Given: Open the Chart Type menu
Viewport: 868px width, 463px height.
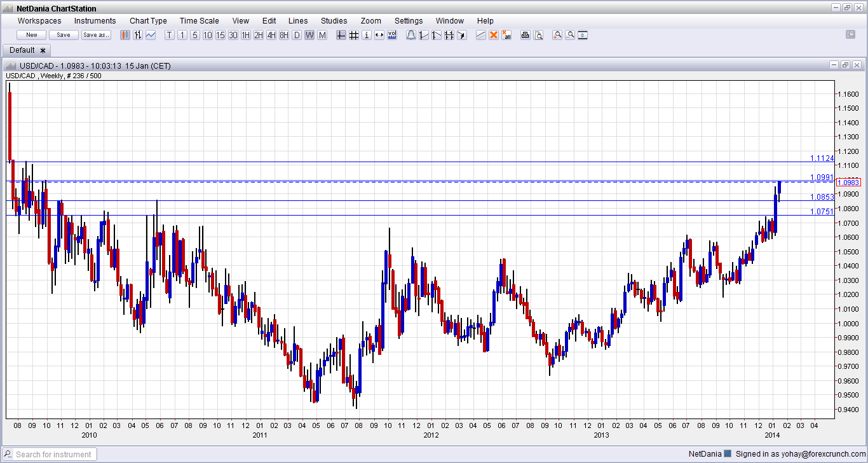Looking at the screenshot, I should coord(148,21).
